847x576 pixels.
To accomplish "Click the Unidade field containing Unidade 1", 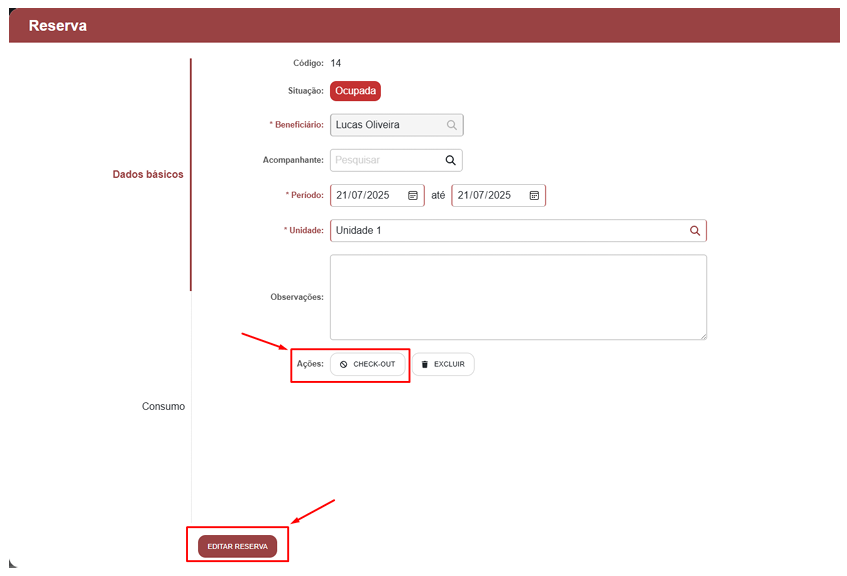I will point(505,231).
